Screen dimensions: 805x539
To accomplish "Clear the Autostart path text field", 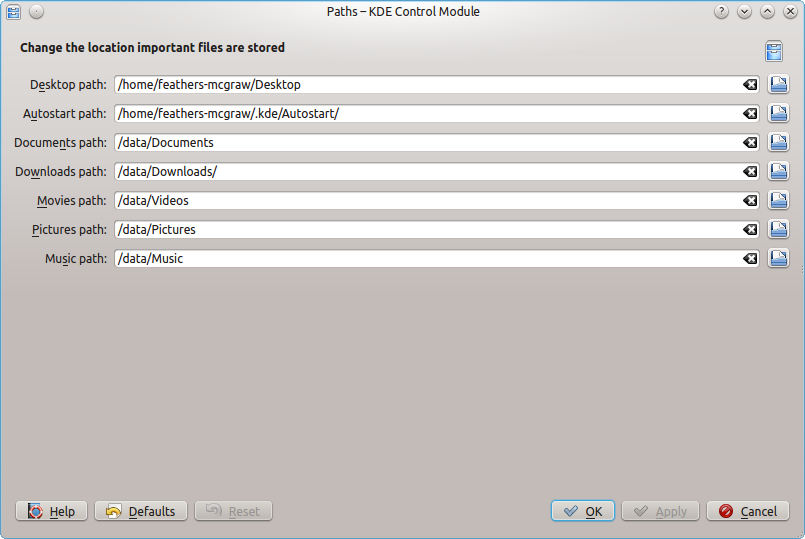I will pyautogui.click(x=750, y=114).
